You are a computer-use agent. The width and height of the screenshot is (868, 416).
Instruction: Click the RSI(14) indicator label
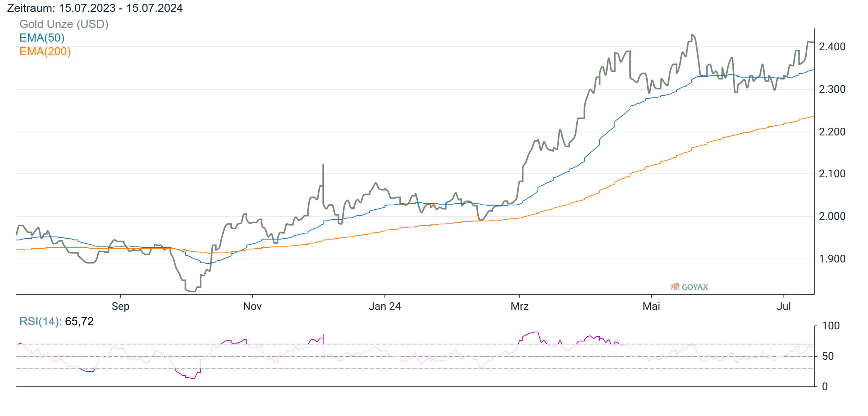point(40,321)
